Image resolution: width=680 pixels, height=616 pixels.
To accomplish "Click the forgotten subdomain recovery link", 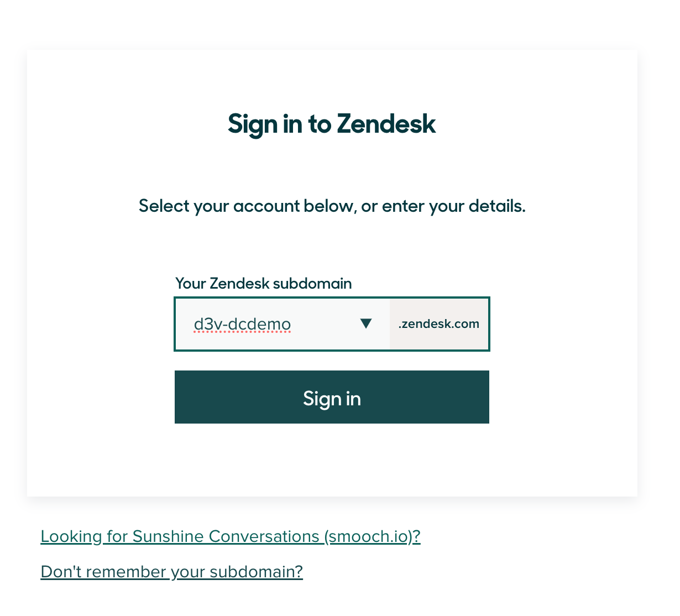I will click(x=172, y=571).
